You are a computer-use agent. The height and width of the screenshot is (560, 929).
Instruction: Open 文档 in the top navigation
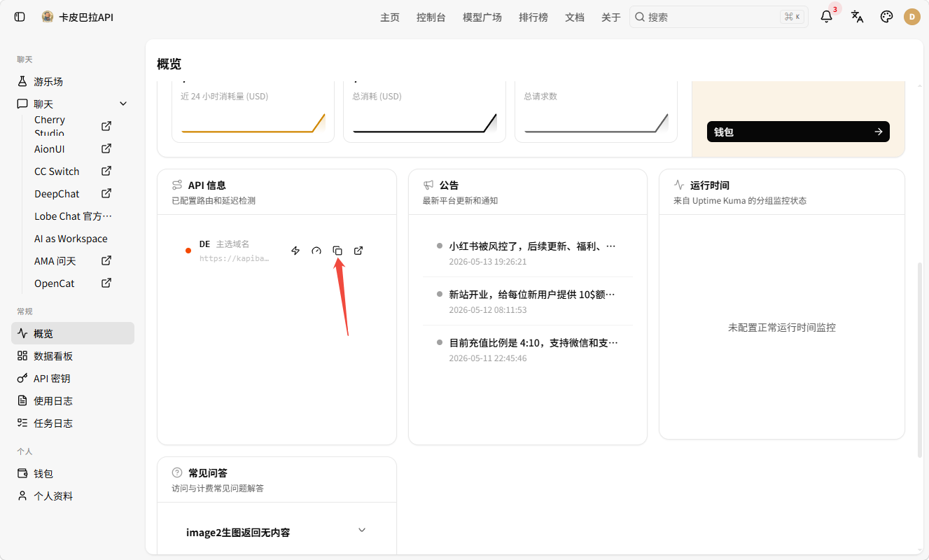(575, 17)
